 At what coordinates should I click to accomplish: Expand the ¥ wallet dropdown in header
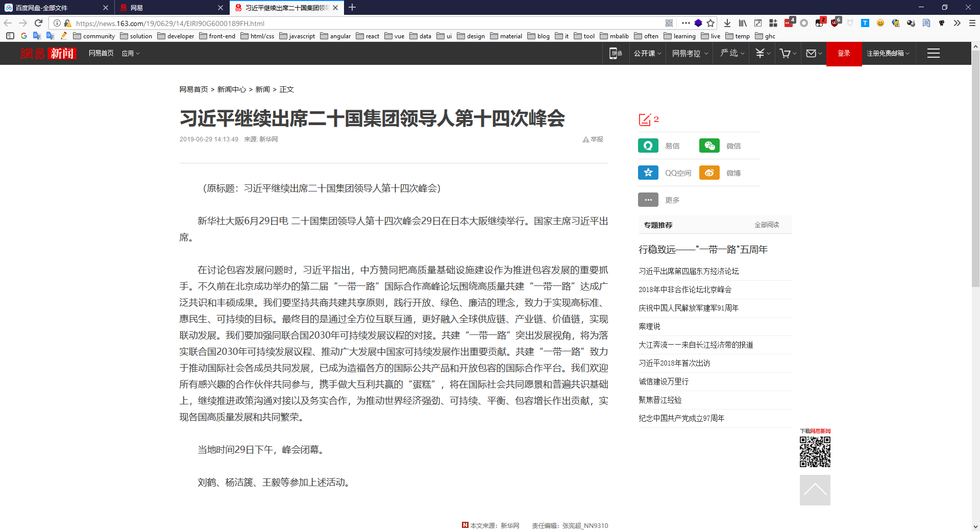click(x=763, y=53)
